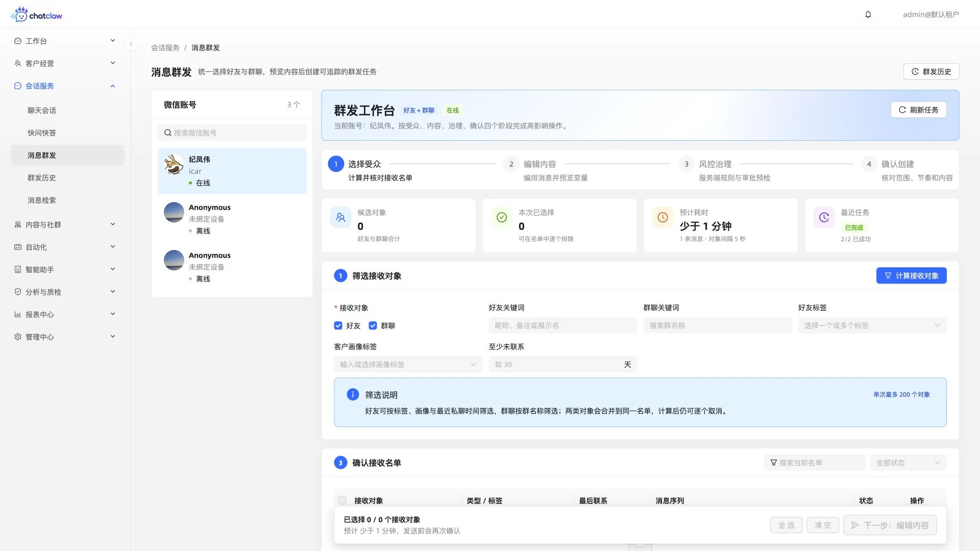The image size is (980, 551).
Task: Focus the 搜索群名称 input field
Action: (x=718, y=325)
